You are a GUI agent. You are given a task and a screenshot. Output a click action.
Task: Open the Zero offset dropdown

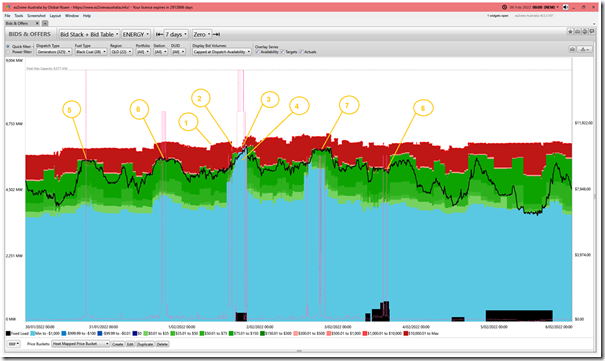[x=202, y=34]
